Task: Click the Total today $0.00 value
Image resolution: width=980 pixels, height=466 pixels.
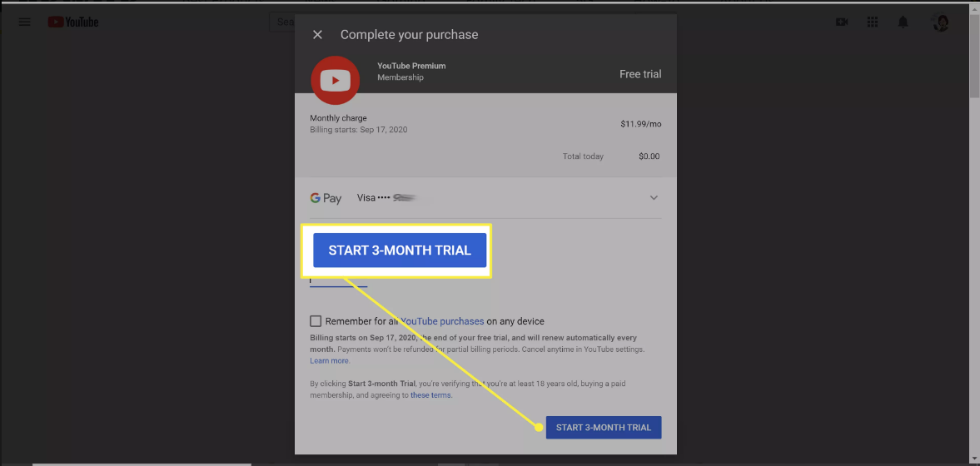Action: pyautogui.click(x=649, y=156)
